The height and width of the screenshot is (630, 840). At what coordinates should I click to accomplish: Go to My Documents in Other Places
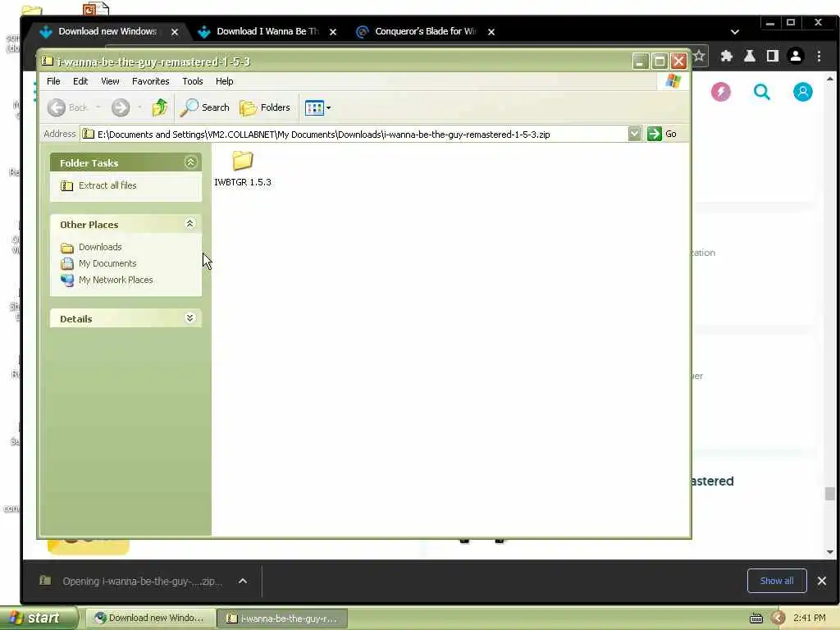pyautogui.click(x=107, y=263)
